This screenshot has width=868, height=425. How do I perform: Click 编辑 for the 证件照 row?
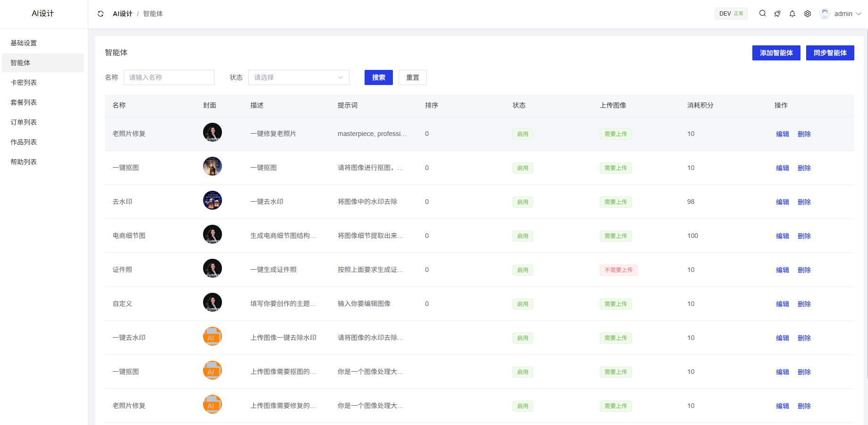[x=782, y=270]
